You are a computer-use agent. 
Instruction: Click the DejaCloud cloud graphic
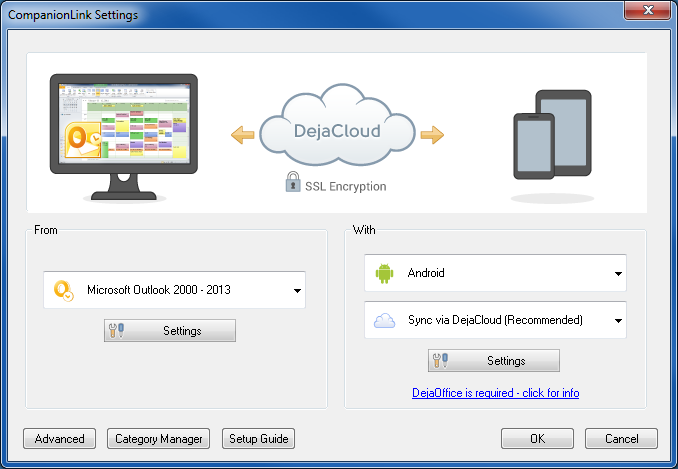tap(337, 125)
